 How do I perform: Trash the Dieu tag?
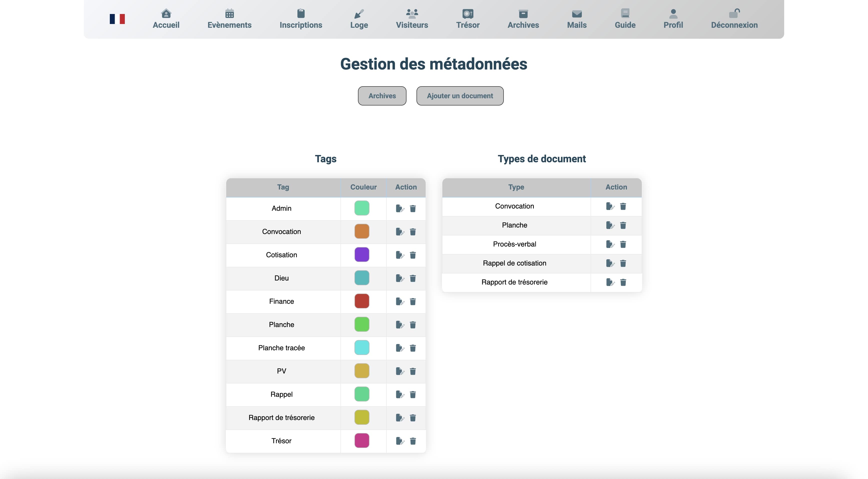tap(413, 278)
